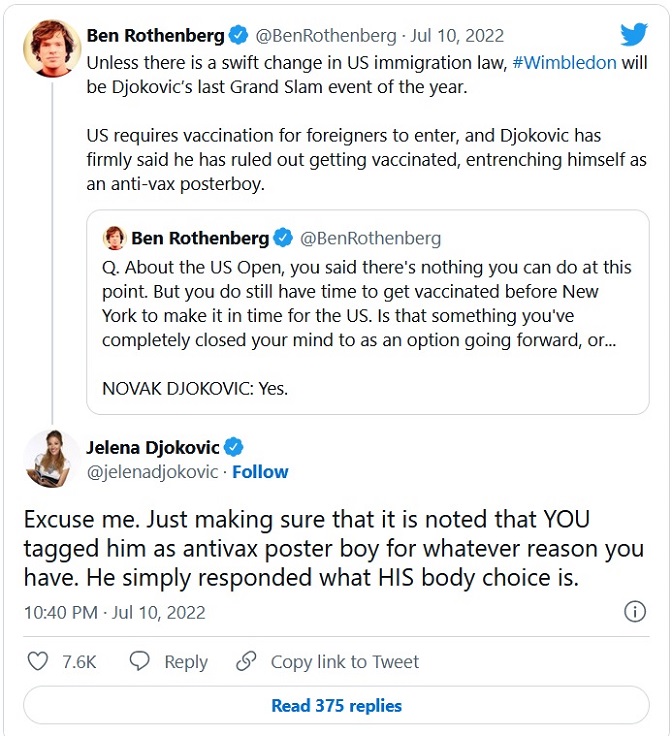Viewport: 672px width, 736px height.
Task: Click the reply speech bubble icon
Action: pyautogui.click(x=140, y=662)
